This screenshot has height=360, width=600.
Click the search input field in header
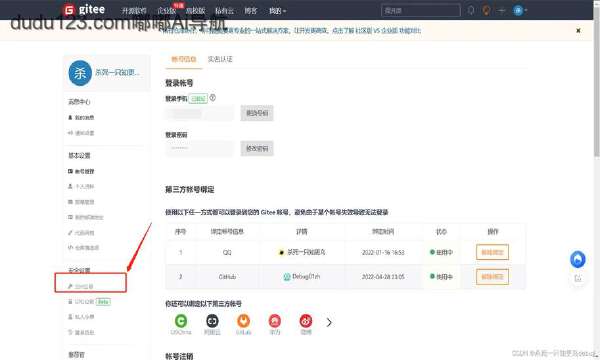(421, 10)
